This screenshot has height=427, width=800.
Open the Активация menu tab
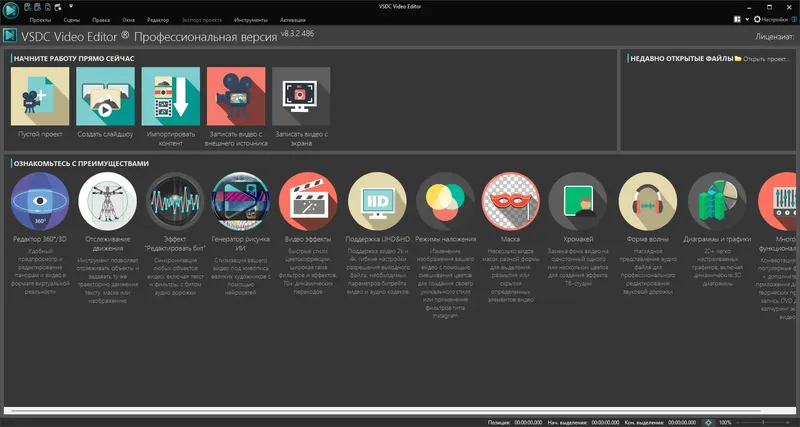click(293, 20)
